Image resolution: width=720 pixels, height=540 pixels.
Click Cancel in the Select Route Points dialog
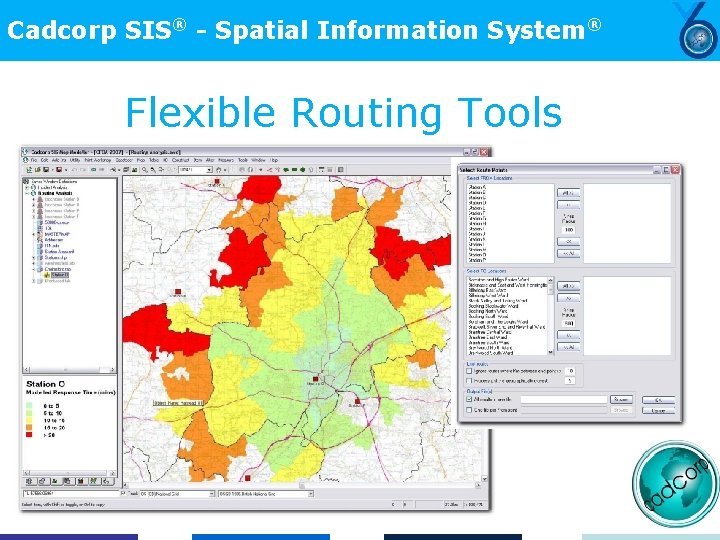pyautogui.click(x=658, y=411)
